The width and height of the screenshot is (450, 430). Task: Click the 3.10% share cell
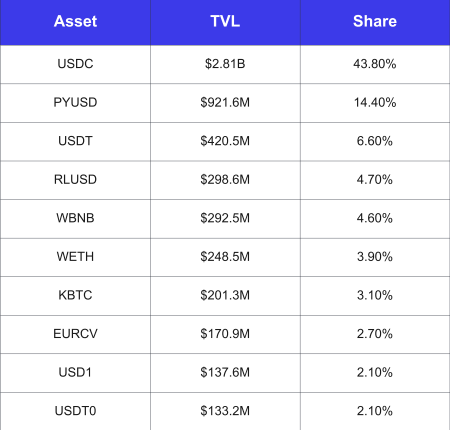375,295
